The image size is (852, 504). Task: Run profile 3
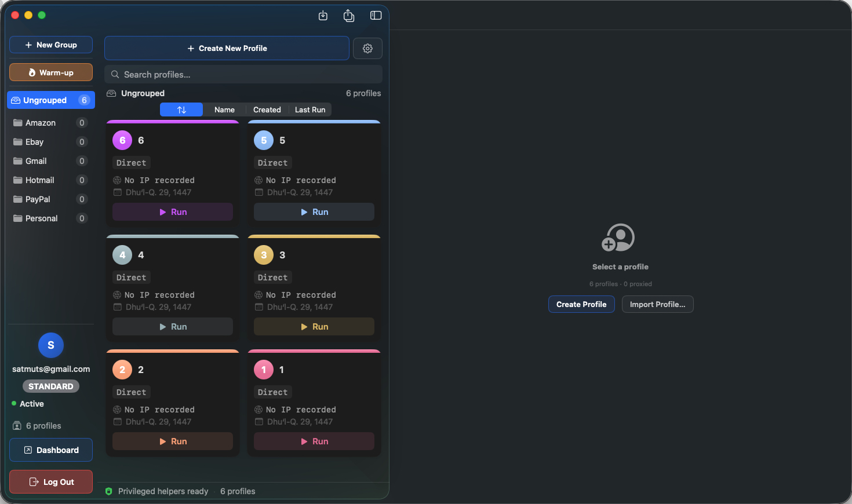(314, 327)
